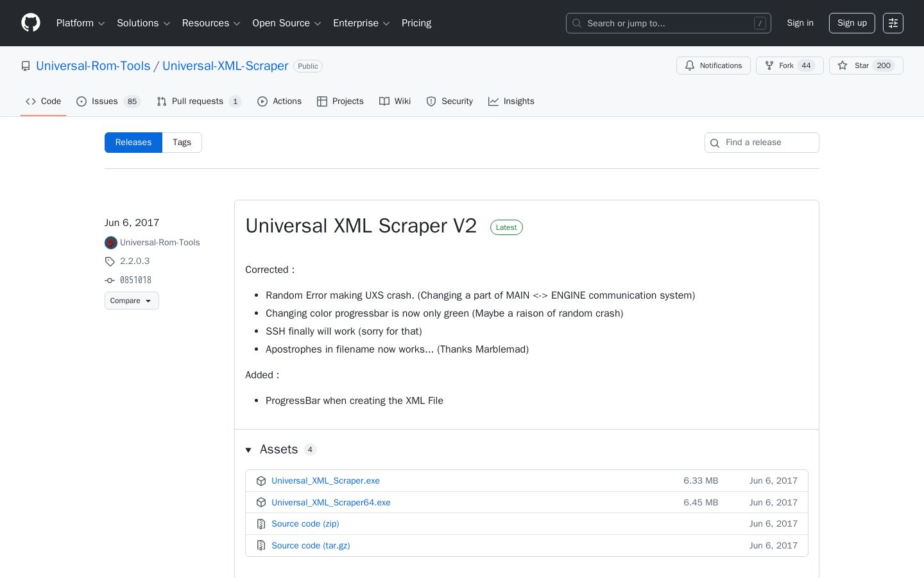Click the Sign up button

[x=852, y=23]
